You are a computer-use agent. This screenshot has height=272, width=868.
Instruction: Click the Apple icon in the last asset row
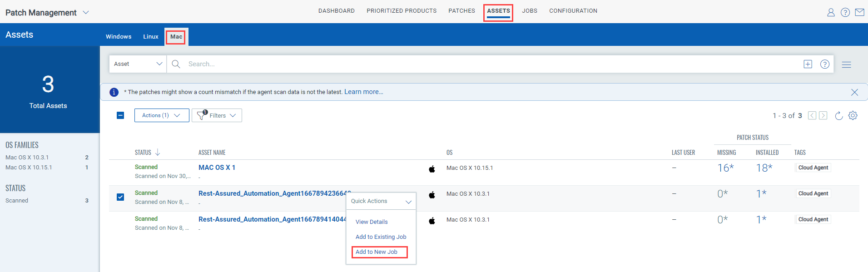(x=432, y=220)
